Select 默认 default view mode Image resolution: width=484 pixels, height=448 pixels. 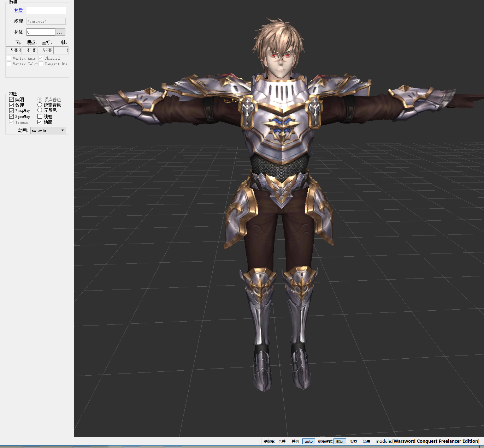tap(340, 441)
